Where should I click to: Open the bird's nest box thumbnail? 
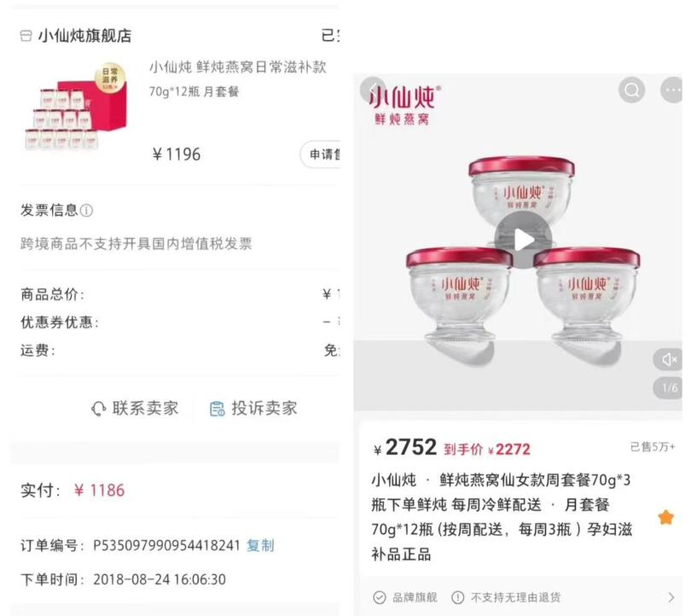tap(76, 107)
